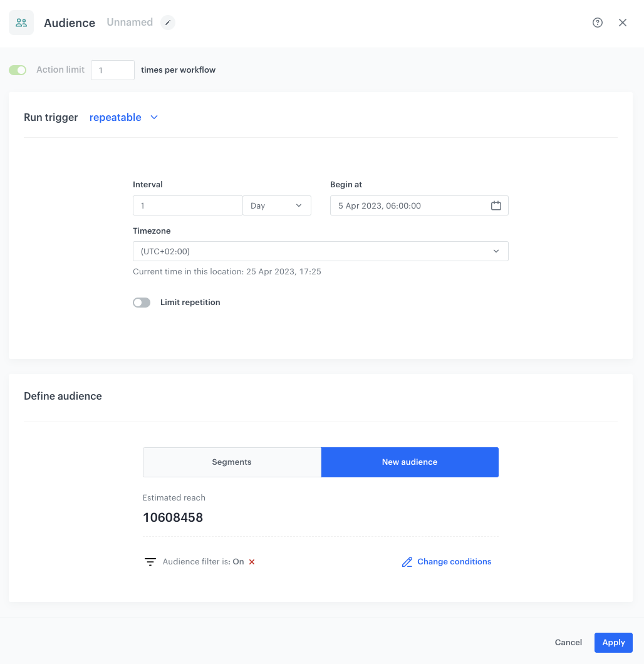Disable the Action limit toggle
Viewport: 644px width, 664px height.
tap(18, 70)
